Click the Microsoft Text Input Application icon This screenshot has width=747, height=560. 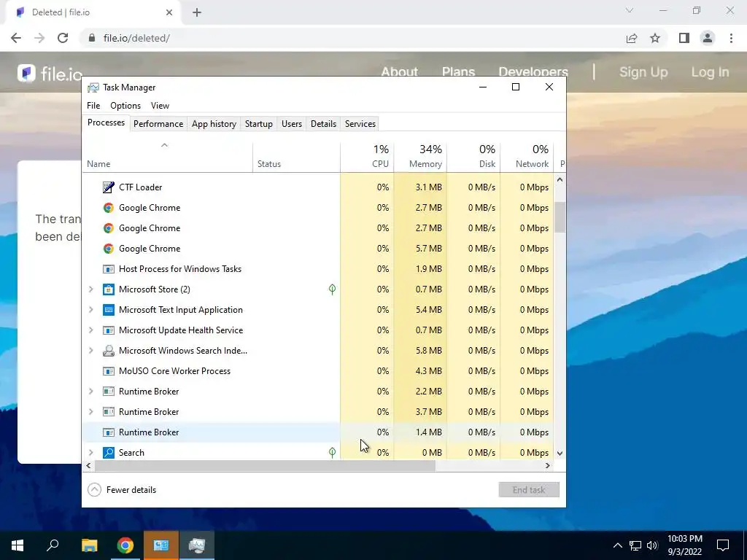coord(109,310)
